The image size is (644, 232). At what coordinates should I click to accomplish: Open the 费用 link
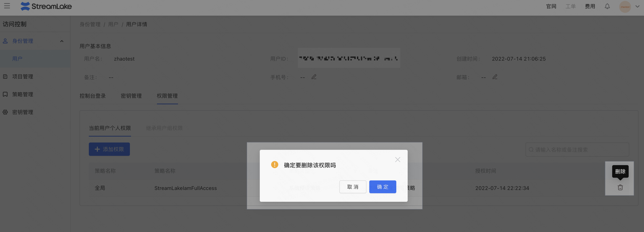pyautogui.click(x=590, y=6)
